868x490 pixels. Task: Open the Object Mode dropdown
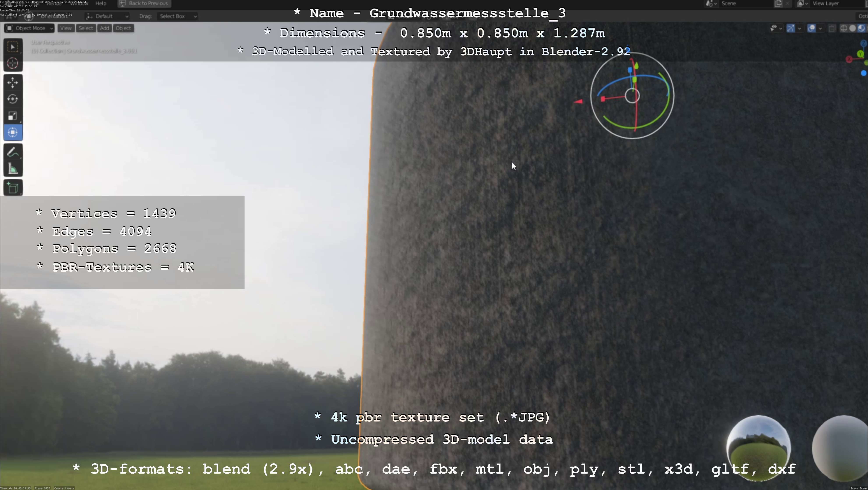(x=30, y=28)
